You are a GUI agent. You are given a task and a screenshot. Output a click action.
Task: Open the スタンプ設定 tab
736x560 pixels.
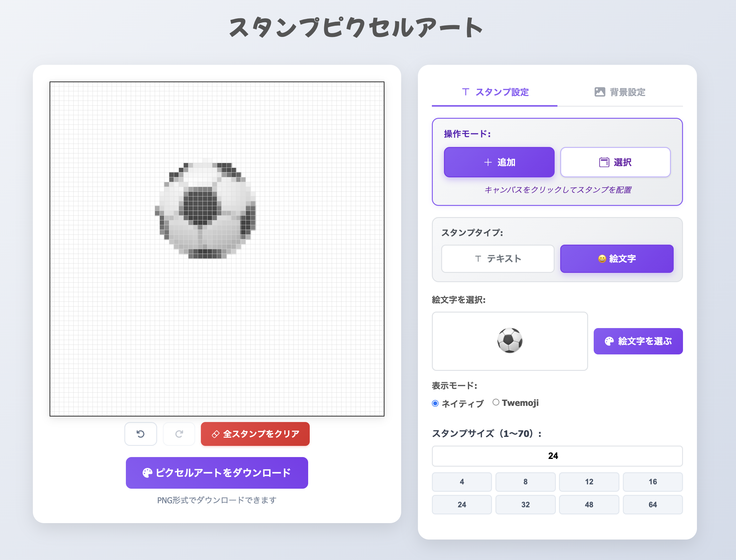click(495, 92)
